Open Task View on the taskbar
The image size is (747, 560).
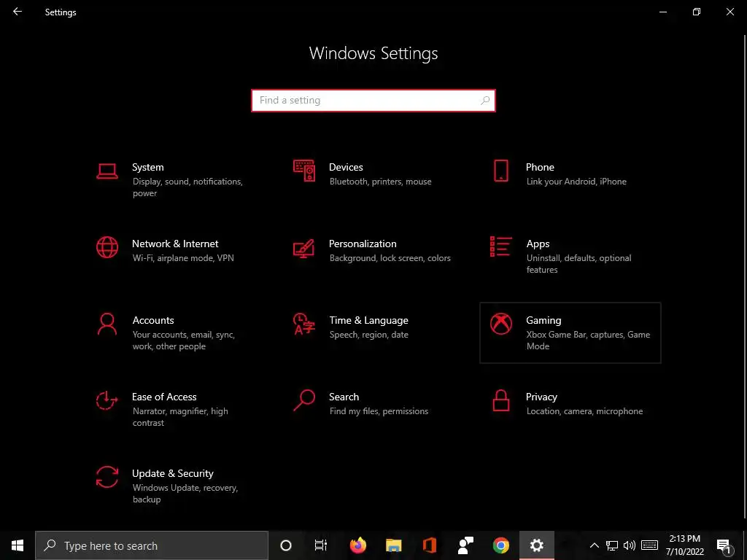click(321, 545)
